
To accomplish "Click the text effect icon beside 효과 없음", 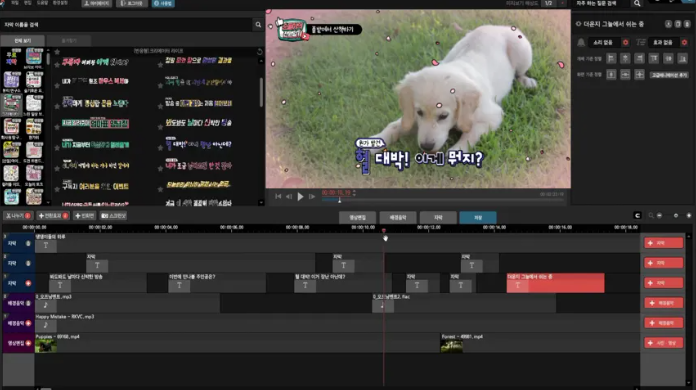I will [641, 43].
